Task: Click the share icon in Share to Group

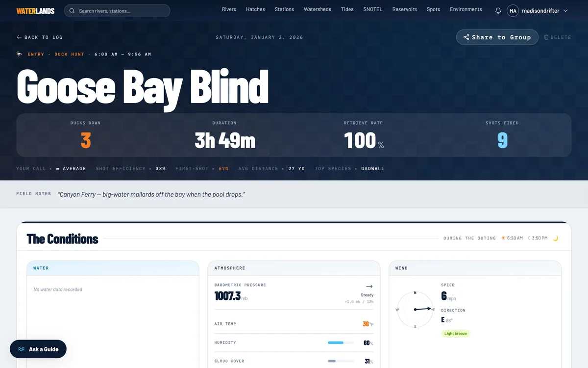Action: (x=466, y=37)
